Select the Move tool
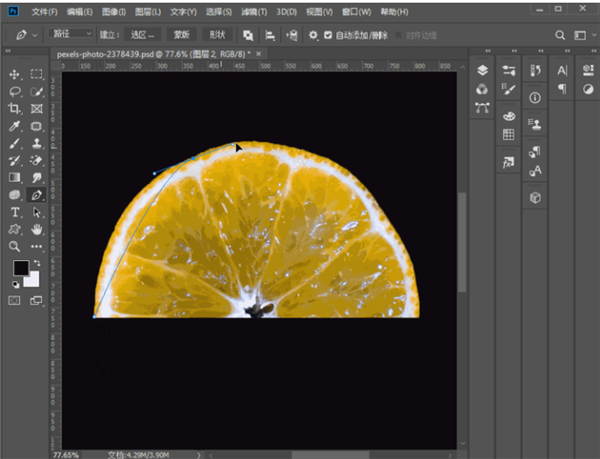This screenshot has width=600, height=459. point(16,74)
